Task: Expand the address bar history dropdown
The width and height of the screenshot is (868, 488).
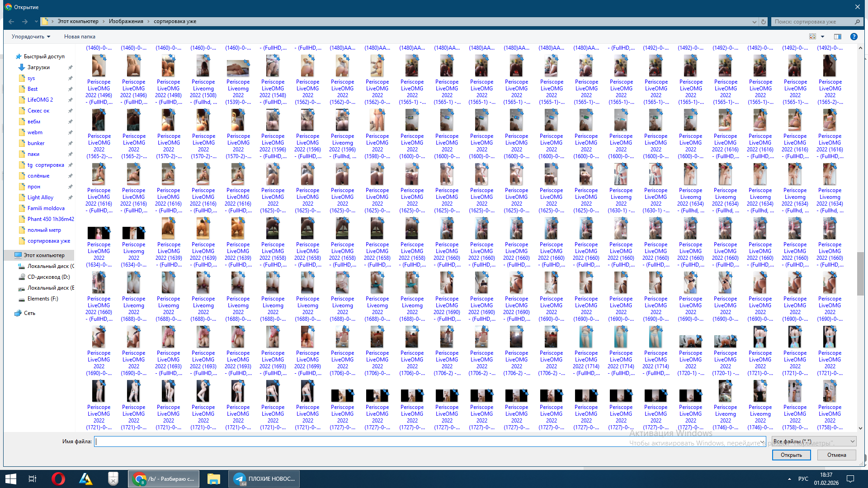Action: click(754, 22)
